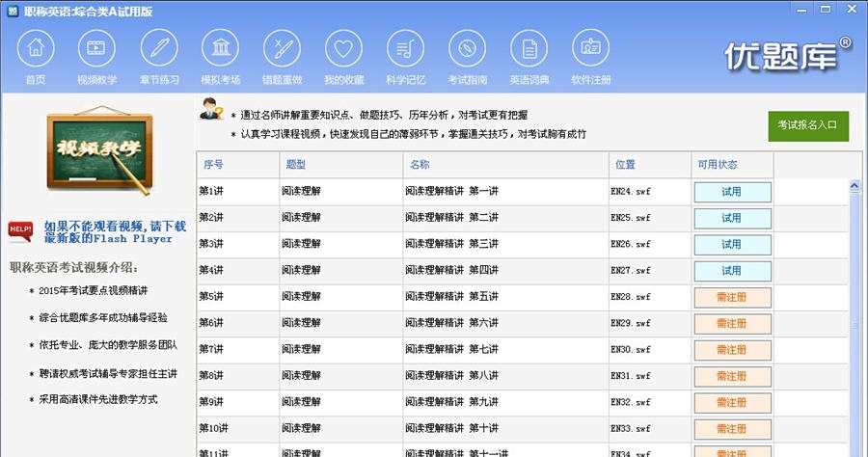Screen dimensions: 868x457
Task: Click 需注册 button for 第5讲
Action: click(x=732, y=298)
